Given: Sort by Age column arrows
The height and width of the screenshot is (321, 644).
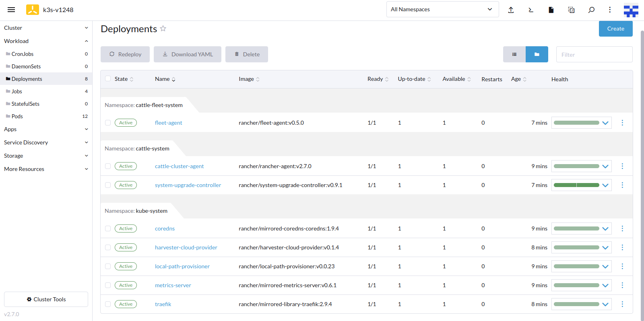Looking at the screenshot, I should coord(524,79).
